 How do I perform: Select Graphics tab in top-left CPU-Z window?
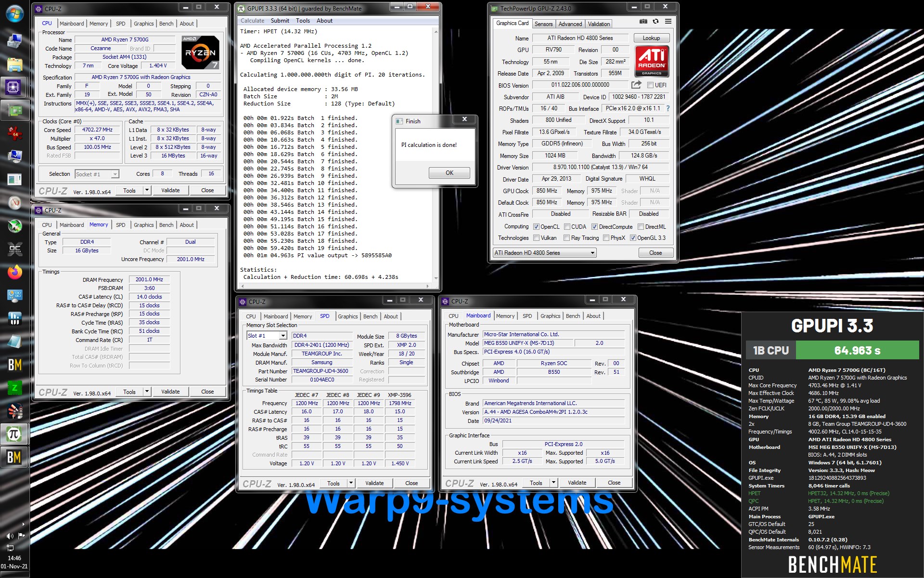(x=143, y=24)
